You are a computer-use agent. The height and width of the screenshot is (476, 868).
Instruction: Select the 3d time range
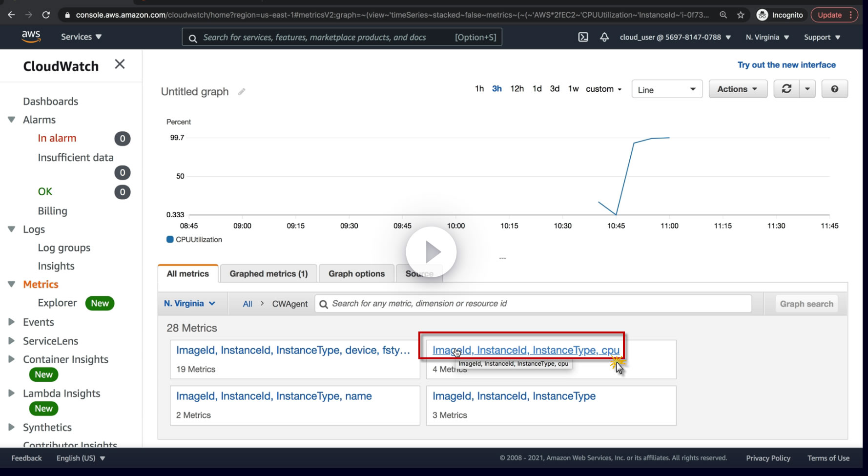pos(555,89)
